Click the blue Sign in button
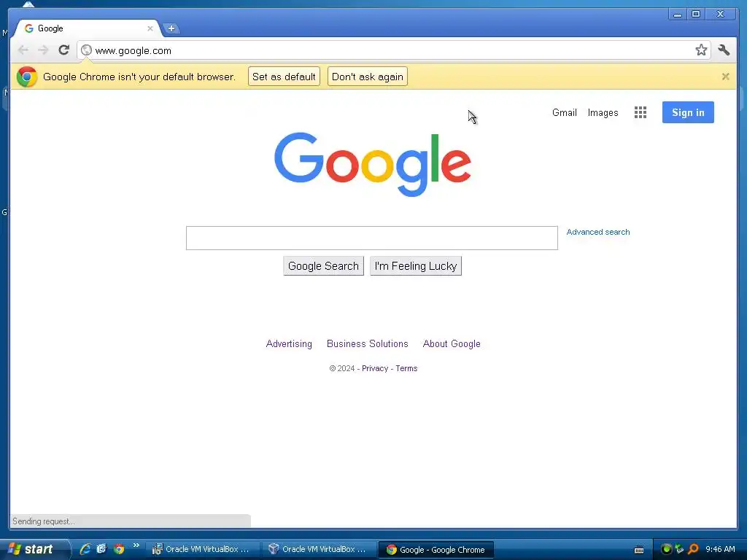This screenshot has height=560, width=747. click(x=688, y=112)
